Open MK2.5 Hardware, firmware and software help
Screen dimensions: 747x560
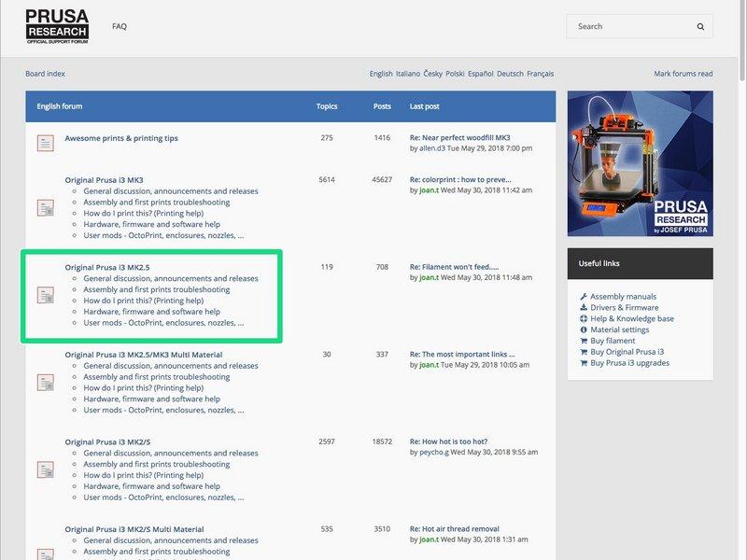coord(151,312)
